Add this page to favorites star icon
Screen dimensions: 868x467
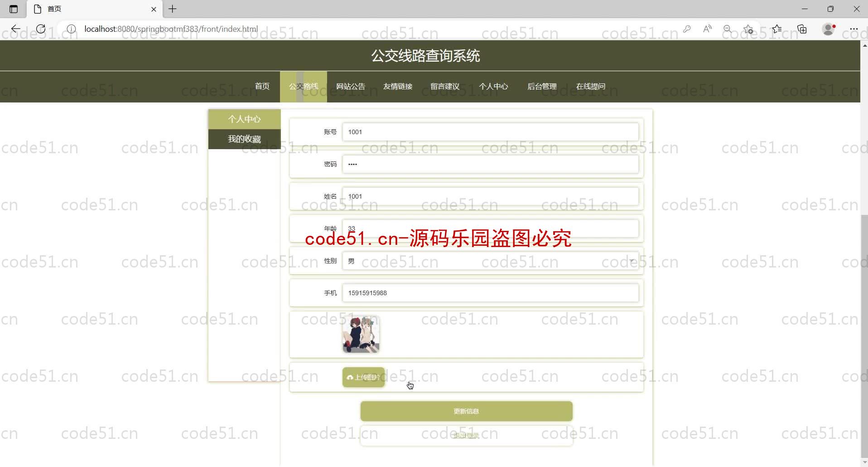[x=748, y=29]
